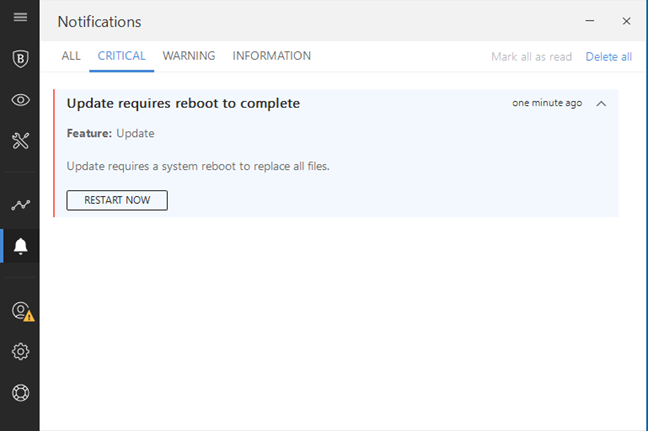The width and height of the screenshot is (648, 431).
Task: Switch to the ALL notifications tab
Action: coord(71,56)
